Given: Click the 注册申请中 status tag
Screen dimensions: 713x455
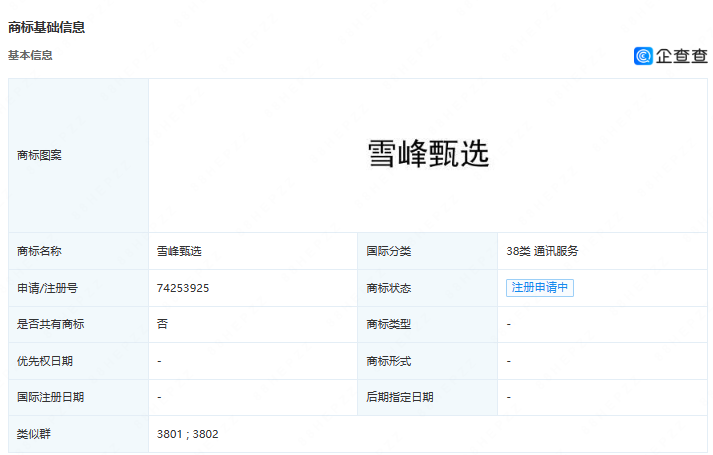Looking at the screenshot, I should pyautogui.click(x=540, y=288).
